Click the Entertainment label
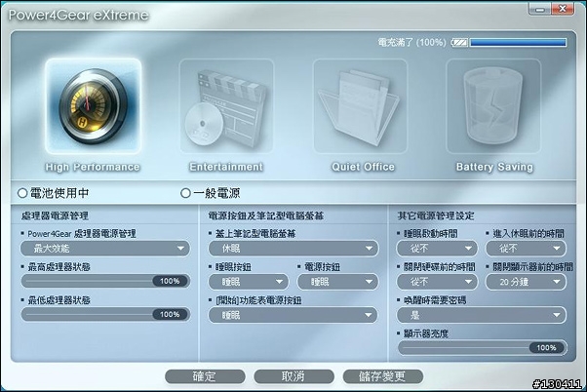Screen dimensions: 587x392 tap(226, 167)
